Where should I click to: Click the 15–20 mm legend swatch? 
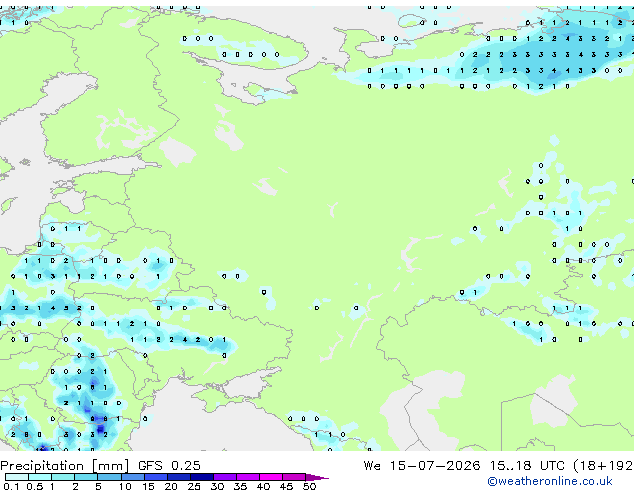(155, 477)
